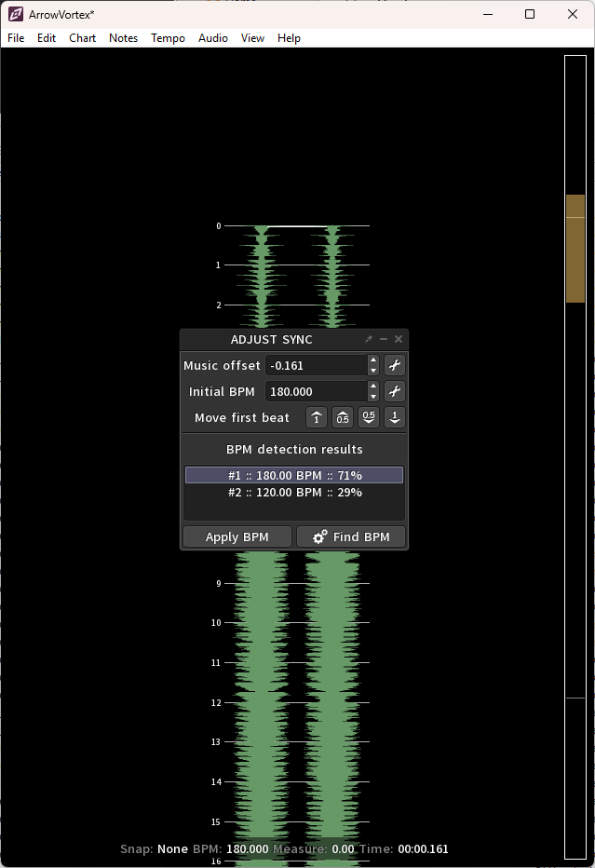Click the tweak icon beside Music offset
The image size is (595, 868).
coord(395,365)
